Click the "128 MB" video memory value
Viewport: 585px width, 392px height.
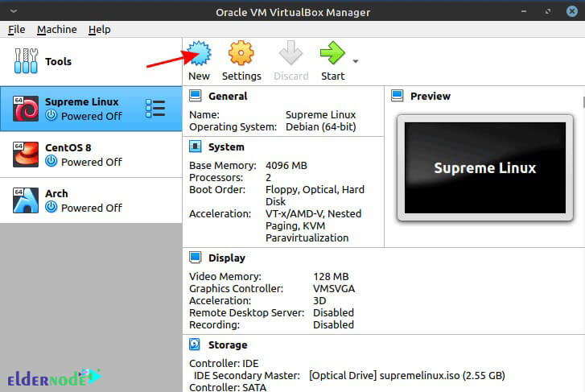(331, 277)
